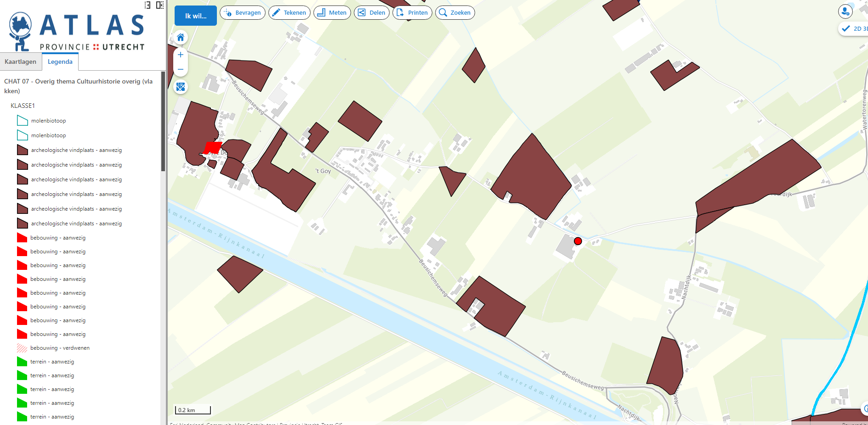Image resolution: width=868 pixels, height=425 pixels.
Task: Click the red circle marker on map
Action: [578, 241]
